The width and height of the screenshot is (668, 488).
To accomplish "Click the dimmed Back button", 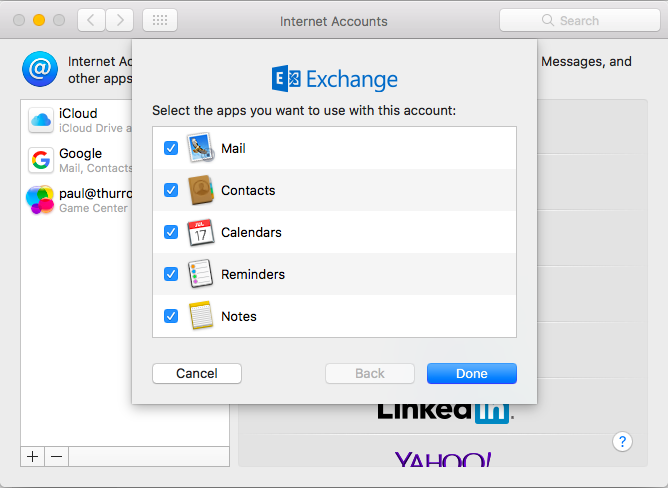I will [x=370, y=373].
